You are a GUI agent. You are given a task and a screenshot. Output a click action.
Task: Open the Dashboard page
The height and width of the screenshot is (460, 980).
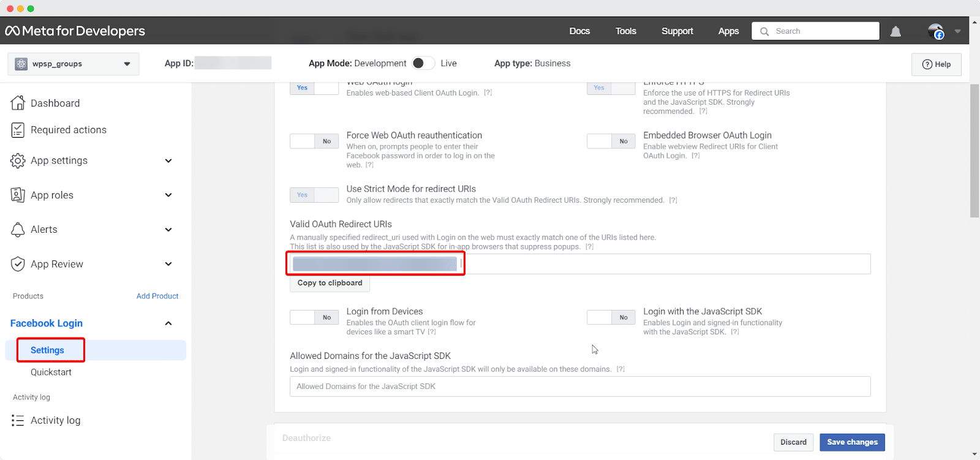pos(55,103)
